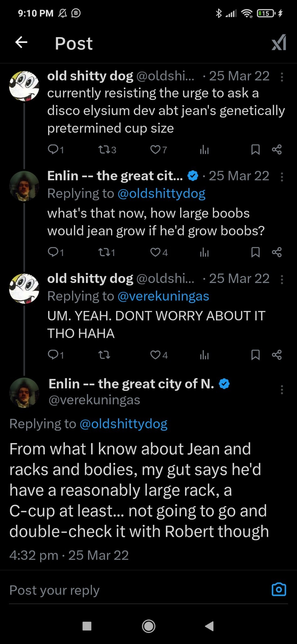The width and height of the screenshot is (297, 644).
Task: Like the "UM. YEAH. DONT WORRY" post
Action: pyautogui.click(x=156, y=355)
